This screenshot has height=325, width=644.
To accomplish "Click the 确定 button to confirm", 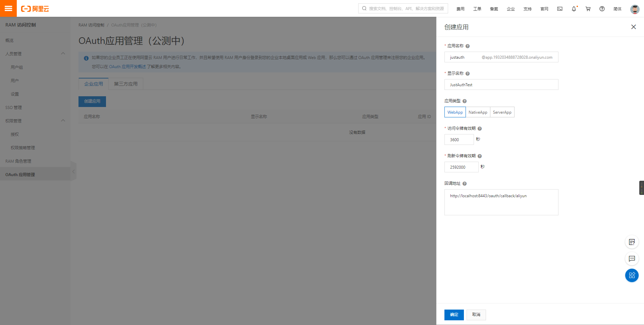I will click(x=454, y=315).
